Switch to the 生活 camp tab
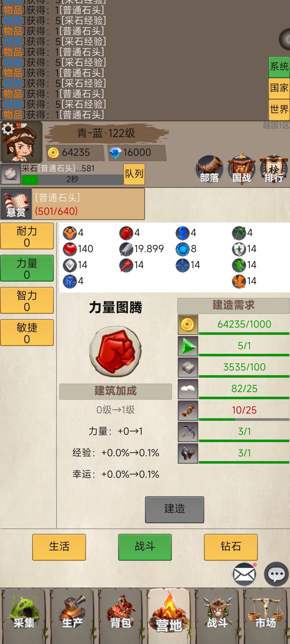 point(59,547)
